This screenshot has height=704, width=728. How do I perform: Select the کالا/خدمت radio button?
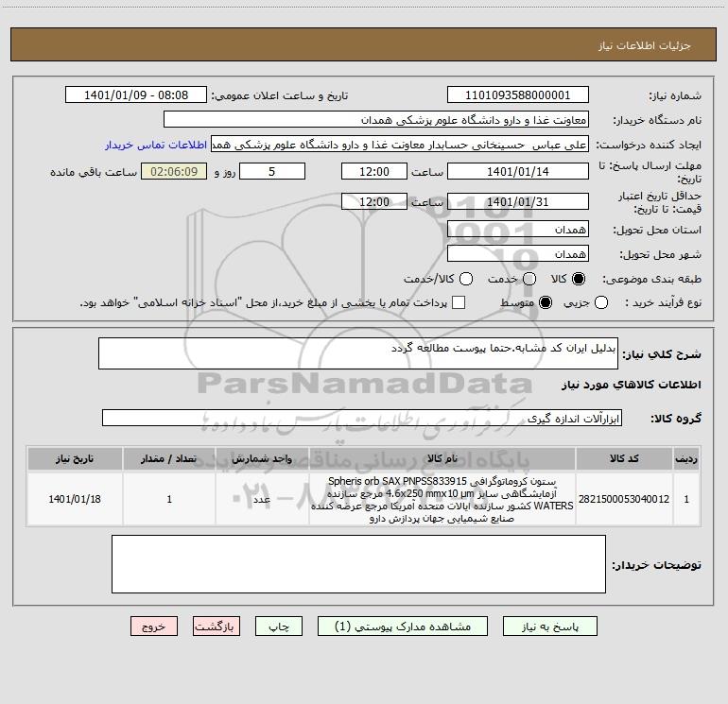tap(466, 279)
